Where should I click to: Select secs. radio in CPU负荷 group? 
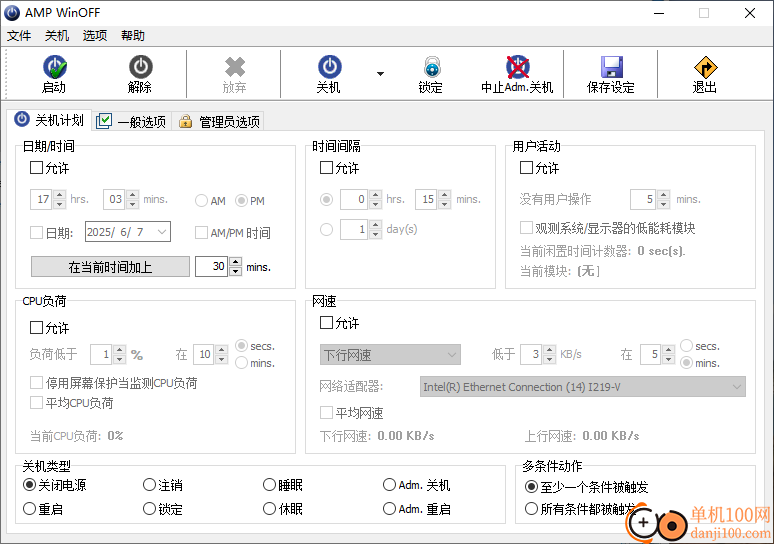pos(241,346)
